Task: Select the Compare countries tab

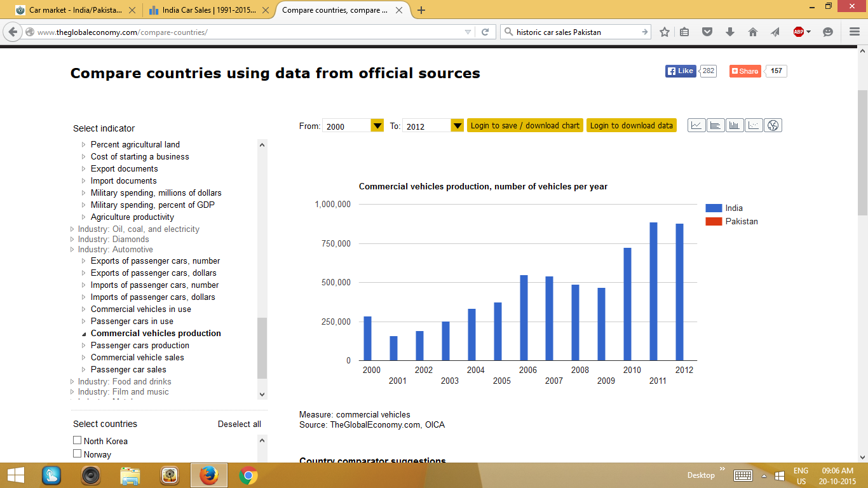Action: pyautogui.click(x=341, y=10)
